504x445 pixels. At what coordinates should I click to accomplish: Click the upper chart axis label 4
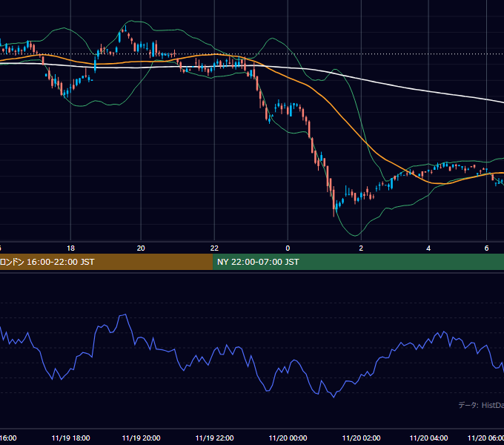(x=428, y=248)
